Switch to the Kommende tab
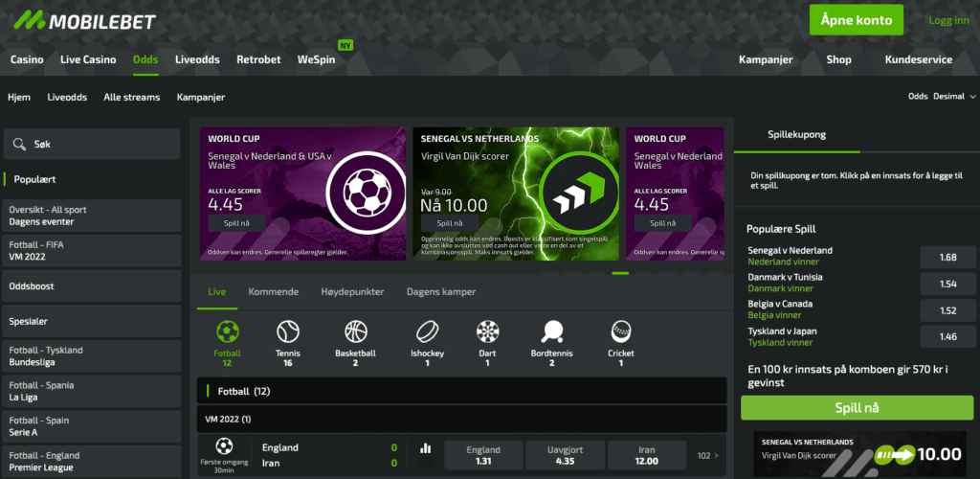980x479 pixels. point(273,291)
